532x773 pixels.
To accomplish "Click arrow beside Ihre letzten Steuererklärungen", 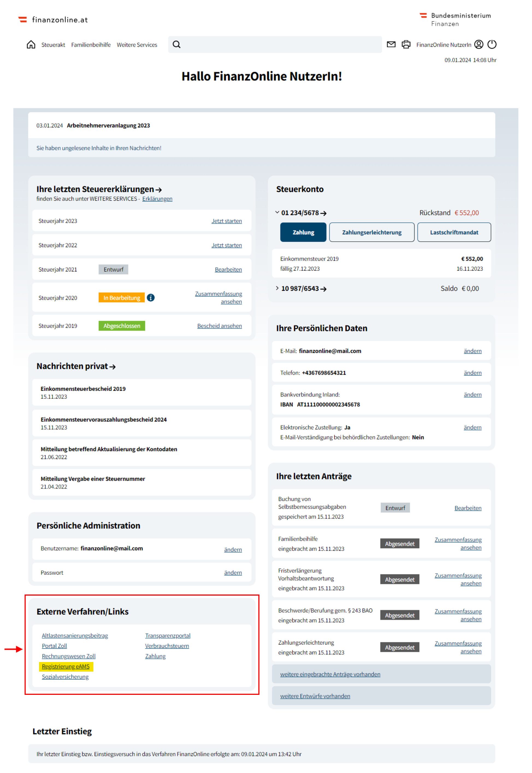I will 159,190.
